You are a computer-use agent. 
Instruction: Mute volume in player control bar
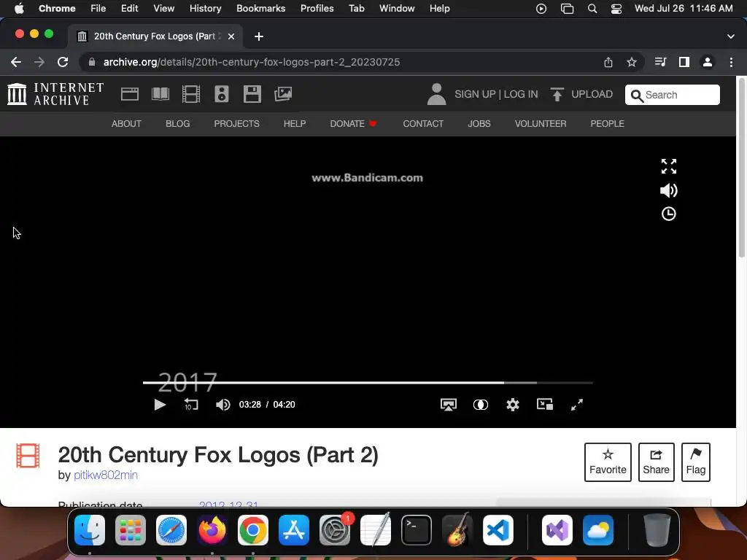click(223, 405)
